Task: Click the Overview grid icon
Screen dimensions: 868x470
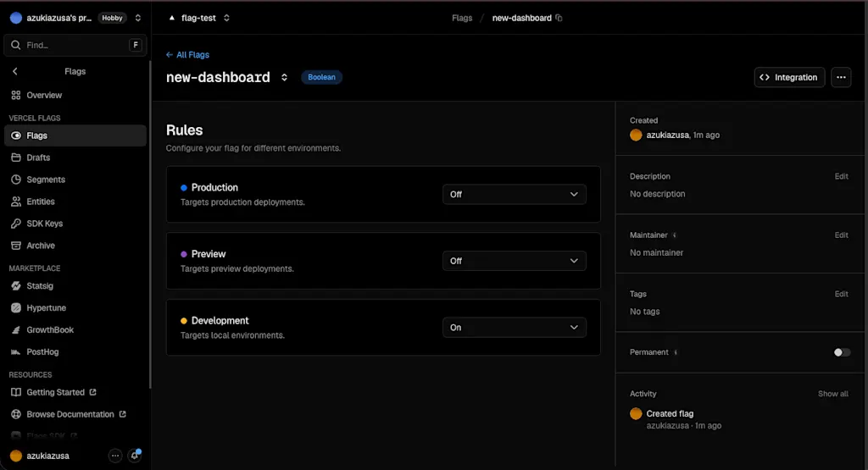Action: coord(16,95)
